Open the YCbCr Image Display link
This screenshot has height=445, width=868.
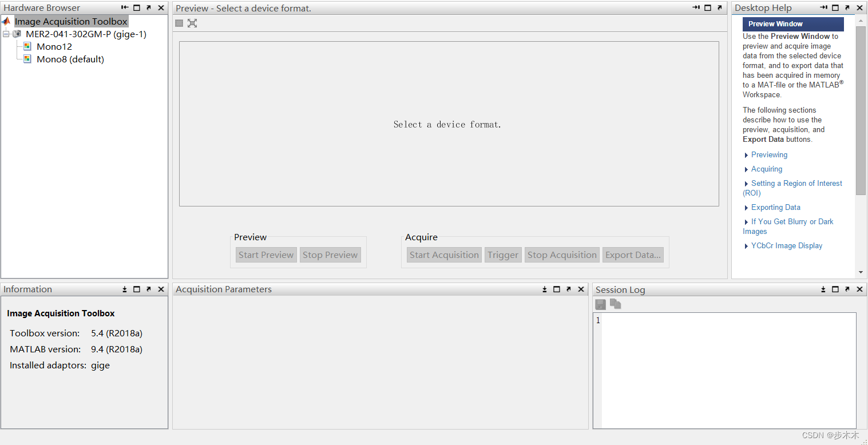coord(787,246)
